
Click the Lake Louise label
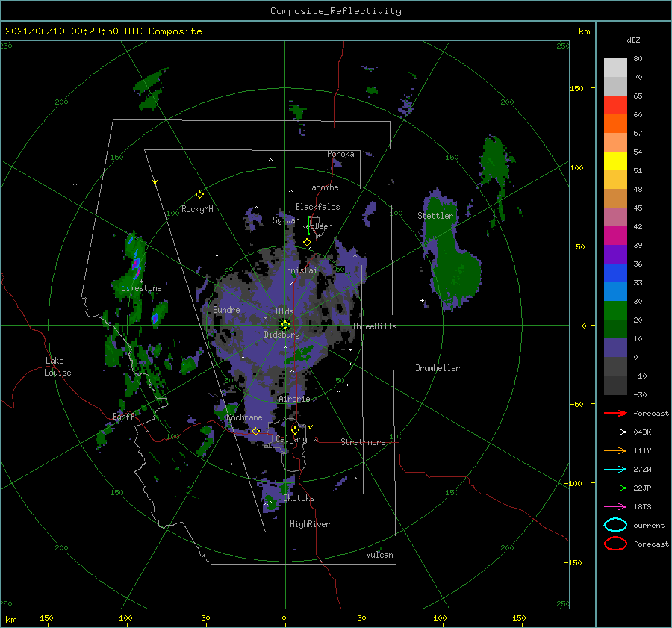pos(58,367)
